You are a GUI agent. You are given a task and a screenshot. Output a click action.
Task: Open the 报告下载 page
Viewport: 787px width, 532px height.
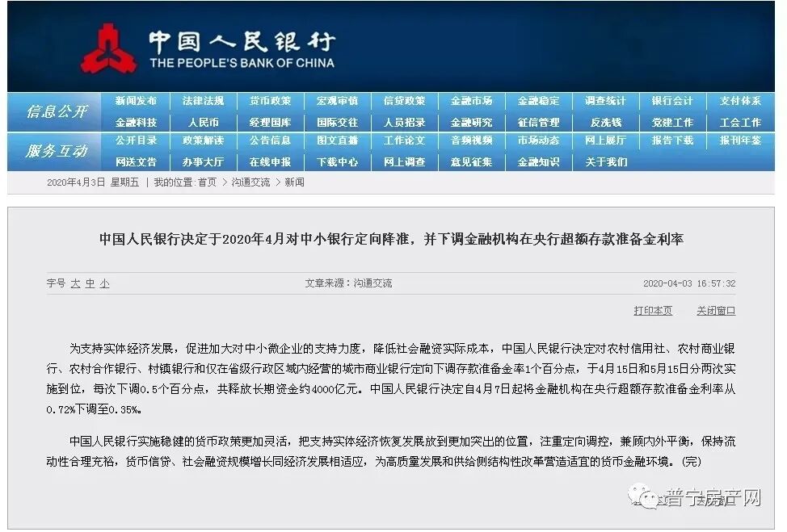point(672,140)
